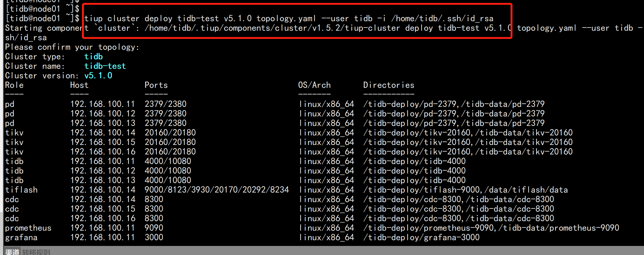The width and height of the screenshot is (644, 255).
Task: Click the /tidb-deploy/grafana-3000 directory
Action: [x=422, y=238]
